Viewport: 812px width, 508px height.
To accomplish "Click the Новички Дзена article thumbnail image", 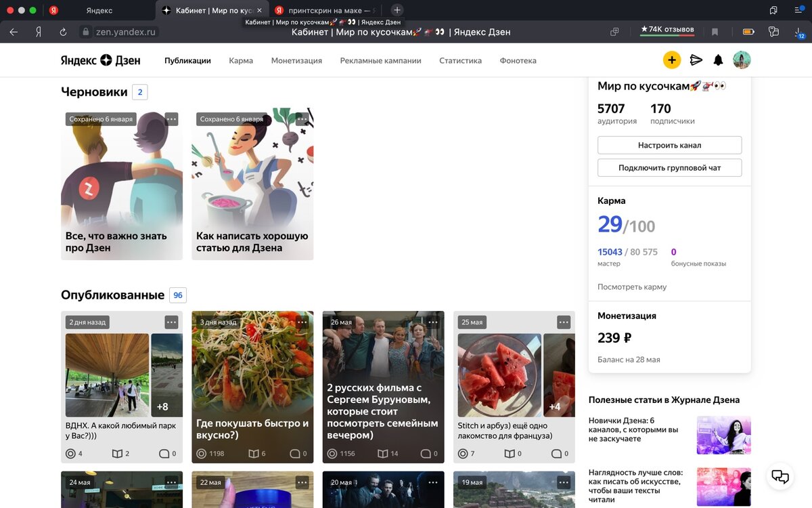I will pos(724,435).
